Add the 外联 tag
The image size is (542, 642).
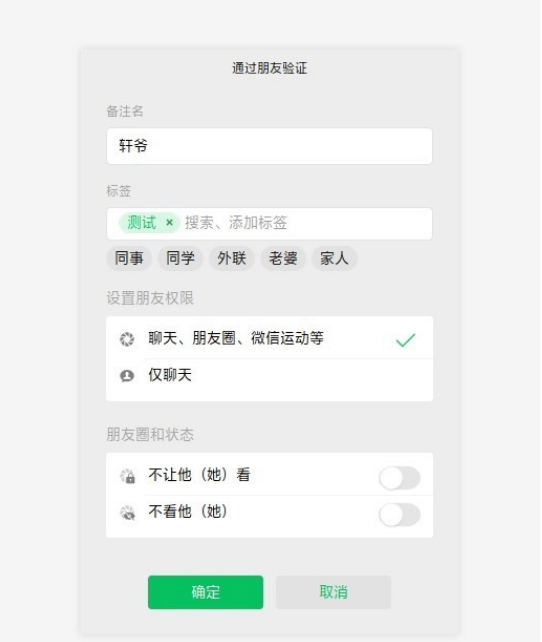coord(232,258)
